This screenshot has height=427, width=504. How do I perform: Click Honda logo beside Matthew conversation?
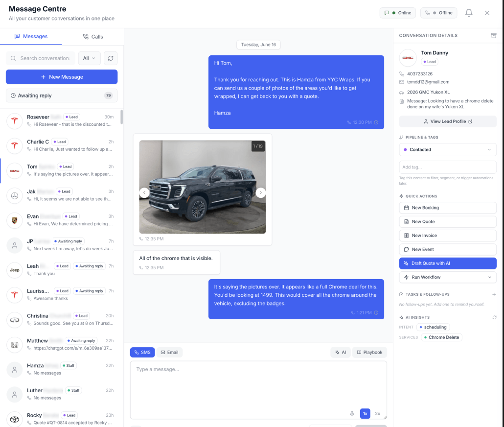pyautogui.click(x=15, y=345)
